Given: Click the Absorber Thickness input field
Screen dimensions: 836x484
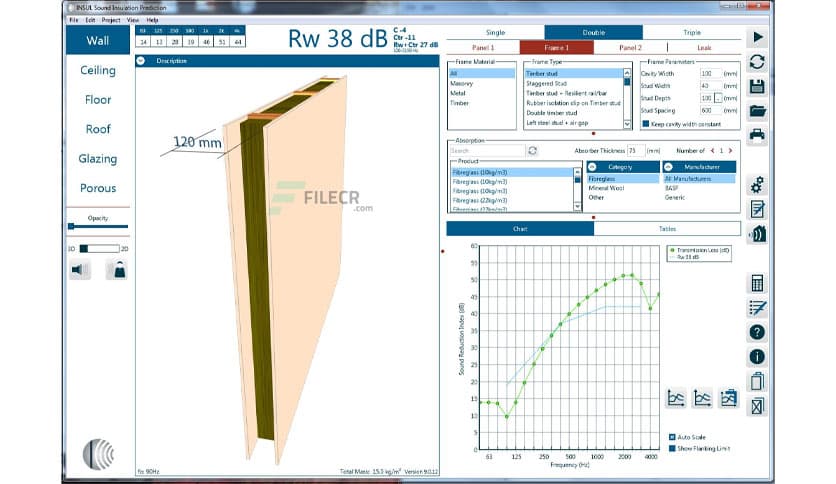Looking at the screenshot, I should 636,151.
